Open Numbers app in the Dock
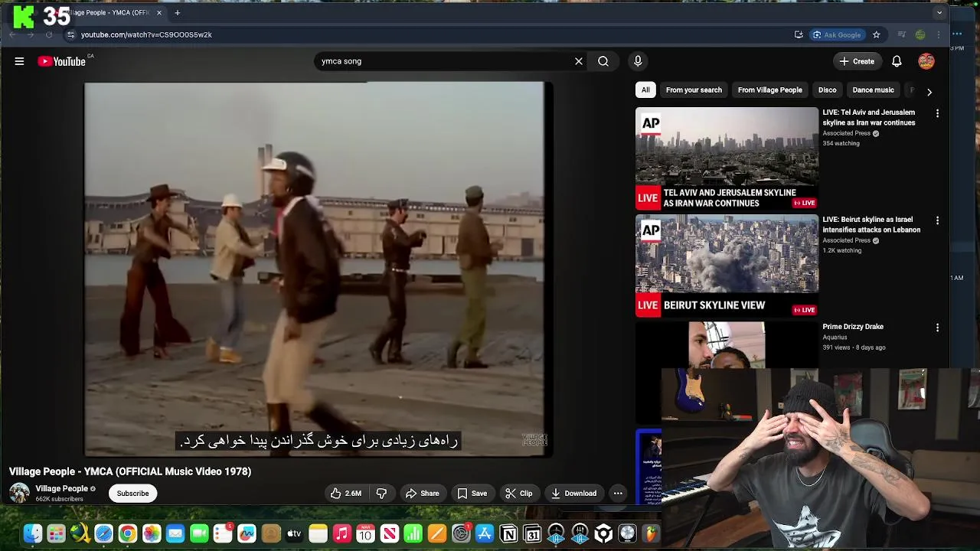 (x=413, y=533)
